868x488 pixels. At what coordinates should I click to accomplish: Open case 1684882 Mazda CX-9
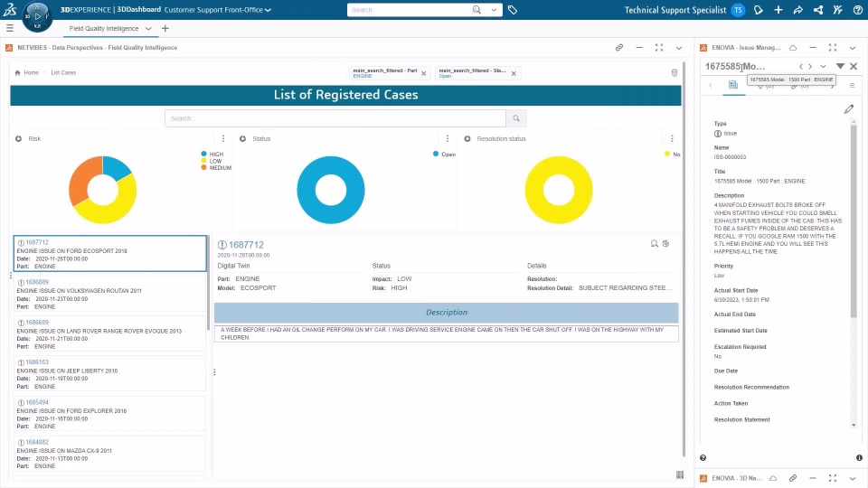[x=109, y=454]
